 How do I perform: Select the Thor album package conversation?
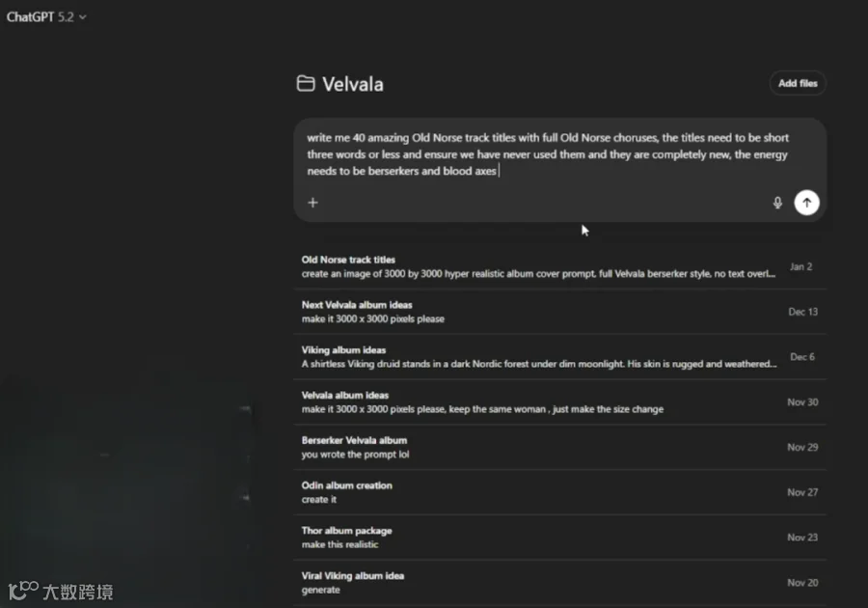point(346,531)
